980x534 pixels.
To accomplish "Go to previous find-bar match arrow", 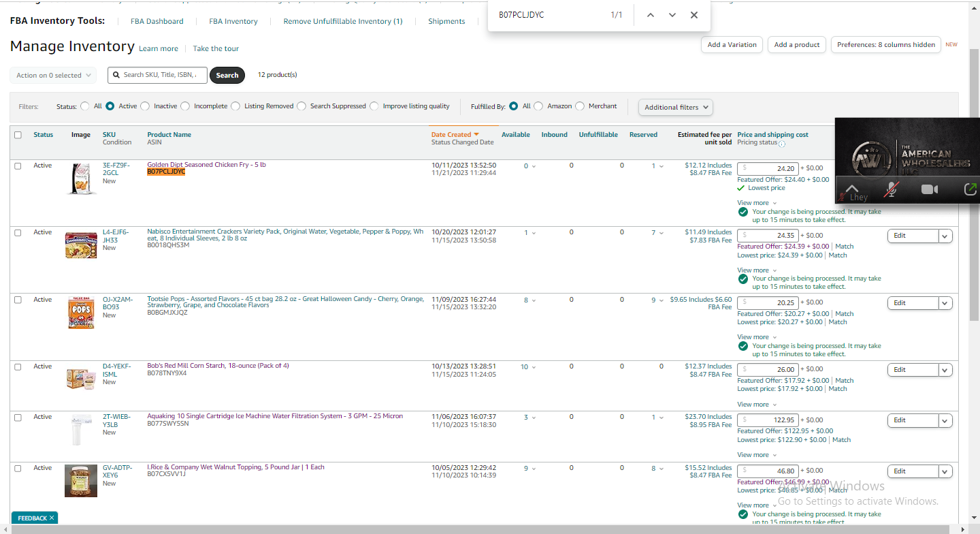I will coord(651,15).
